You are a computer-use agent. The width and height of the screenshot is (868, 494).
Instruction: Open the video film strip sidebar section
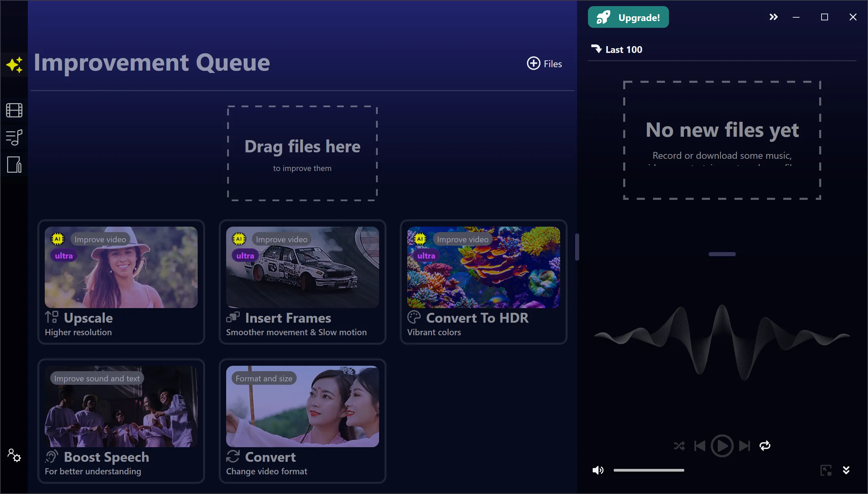coord(14,110)
